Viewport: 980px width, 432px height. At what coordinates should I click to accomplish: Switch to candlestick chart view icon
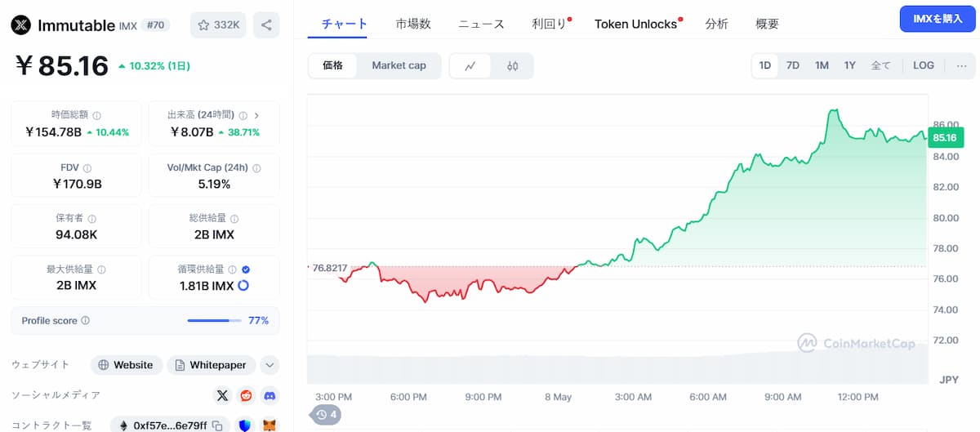(512, 66)
